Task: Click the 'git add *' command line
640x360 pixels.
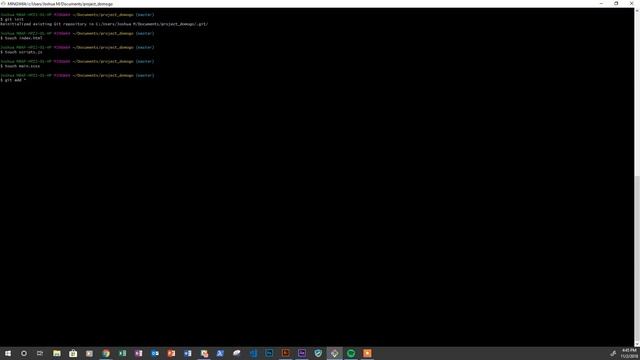Action: tap(13, 80)
